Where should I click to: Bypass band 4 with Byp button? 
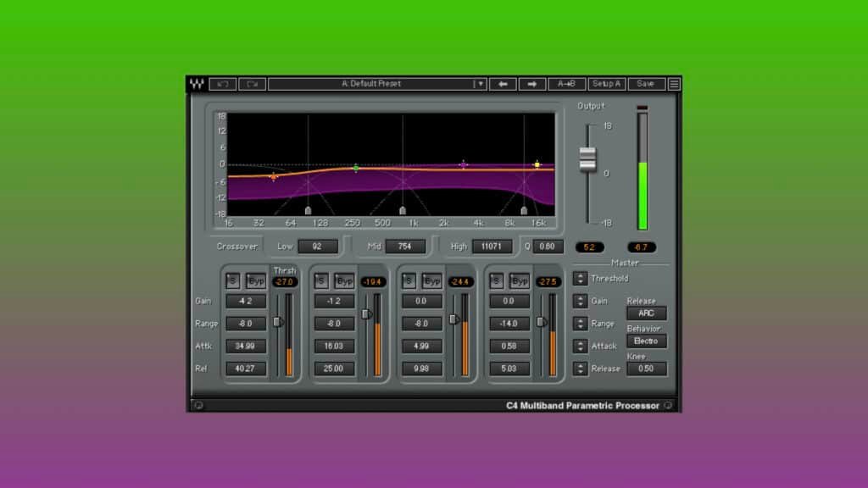tap(520, 280)
